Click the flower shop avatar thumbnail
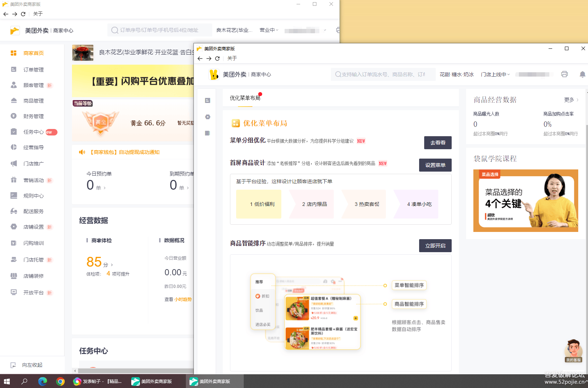 (83, 53)
